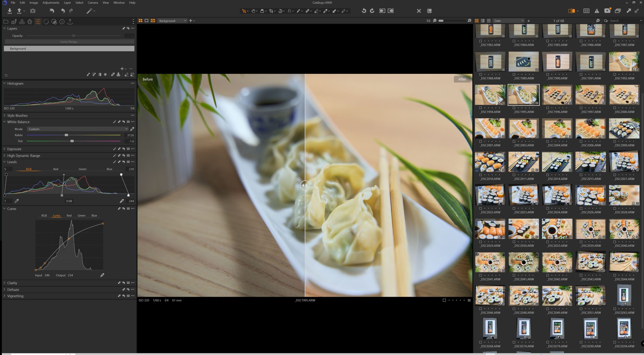The image size is (644, 355).
Task: Toggle color tag box under _DSC2003.ARW
Action: (514, 141)
